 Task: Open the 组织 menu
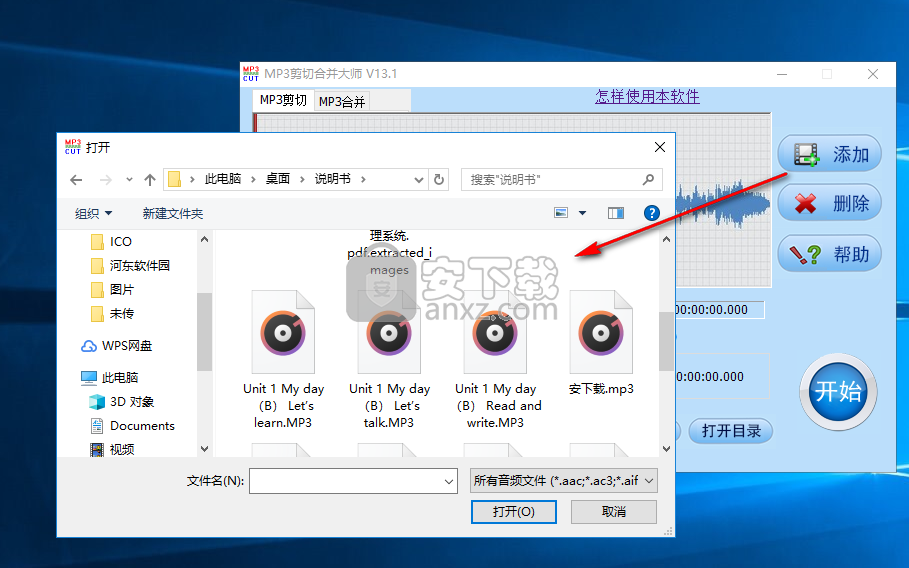point(93,213)
